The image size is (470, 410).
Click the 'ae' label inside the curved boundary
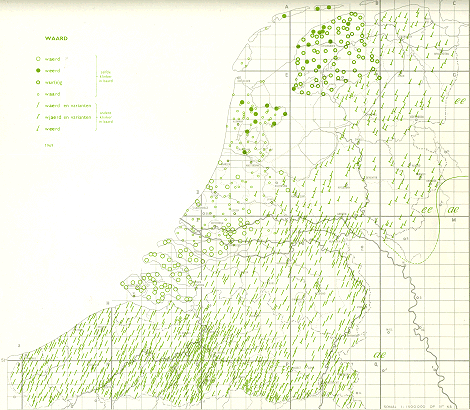(x=453, y=210)
